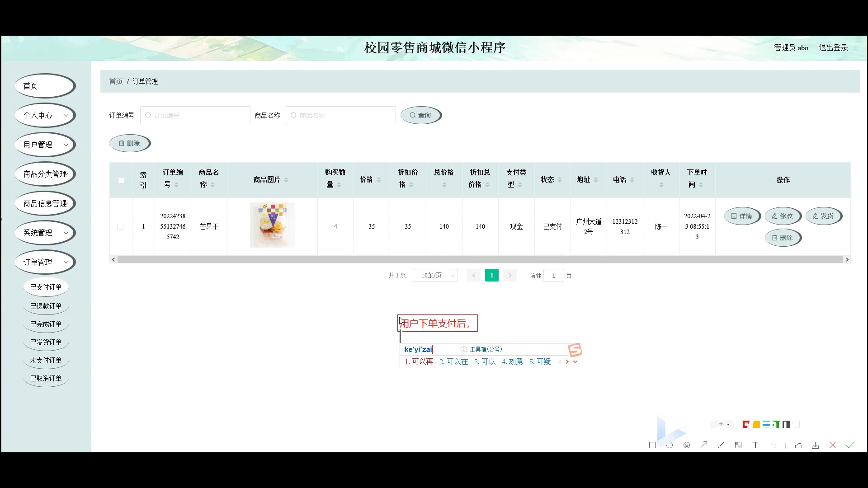Viewport: 868px width, 488px height.
Task: Pick the pencil brush tool
Action: (721, 445)
